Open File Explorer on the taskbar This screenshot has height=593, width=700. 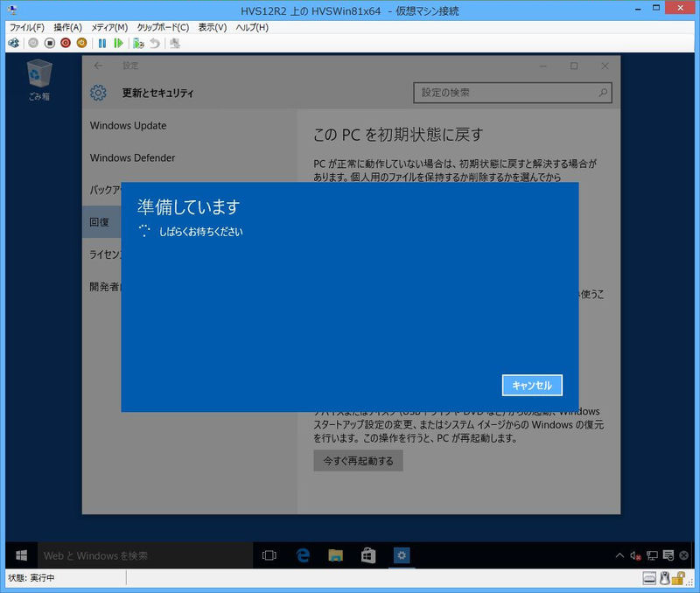(x=335, y=555)
